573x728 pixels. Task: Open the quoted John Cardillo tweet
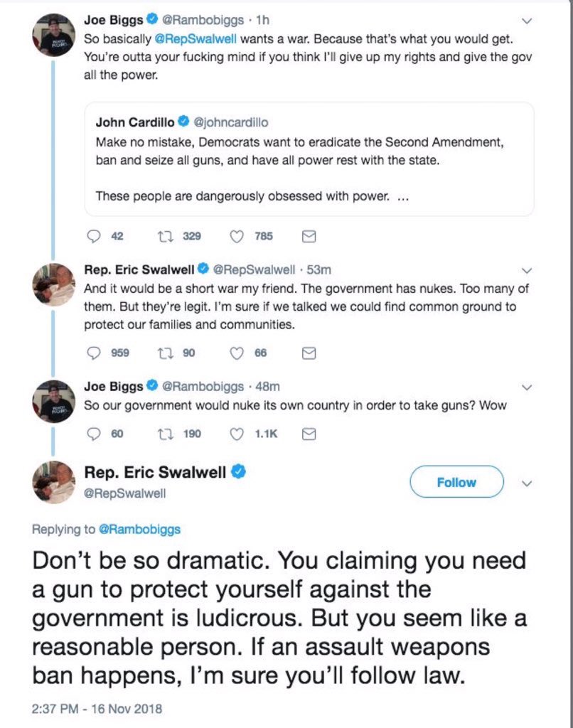tap(309, 159)
